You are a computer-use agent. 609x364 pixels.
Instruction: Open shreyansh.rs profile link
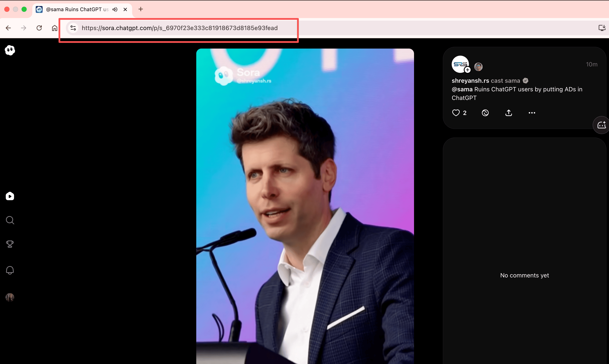tap(470, 80)
